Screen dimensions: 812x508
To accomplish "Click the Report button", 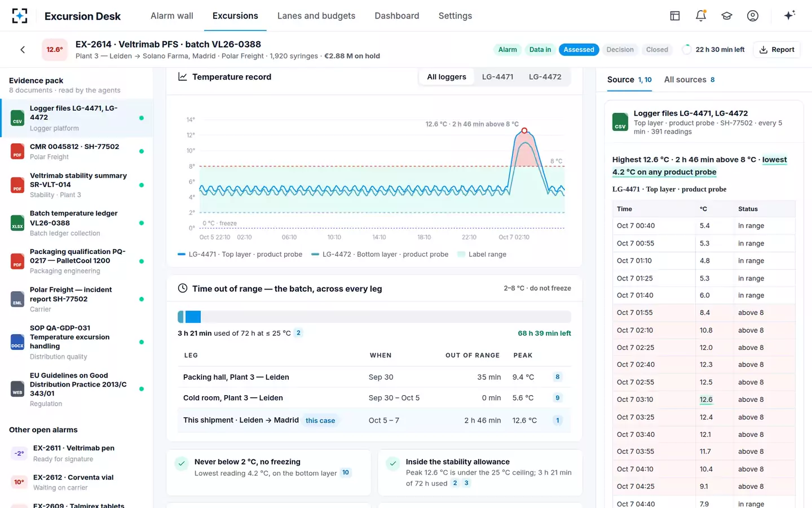I will coord(777,50).
